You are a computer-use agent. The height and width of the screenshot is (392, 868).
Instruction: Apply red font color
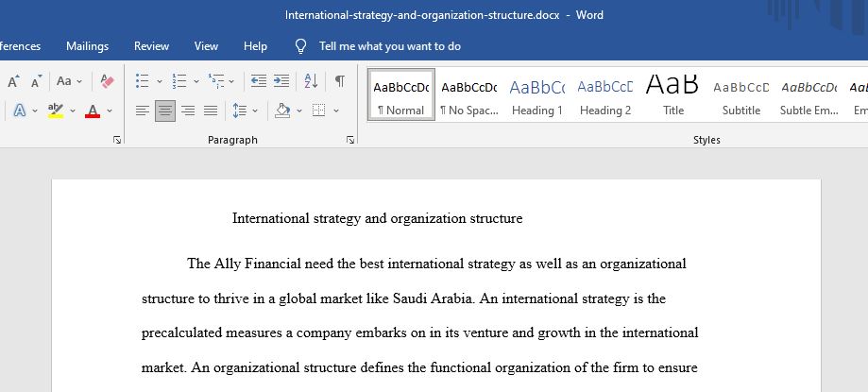click(x=93, y=111)
